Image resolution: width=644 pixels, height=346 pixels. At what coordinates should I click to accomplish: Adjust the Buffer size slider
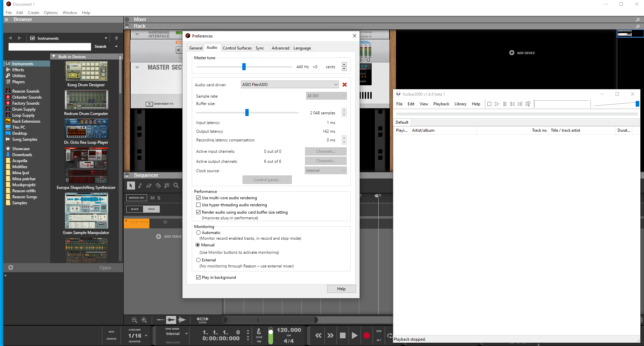[247, 112]
